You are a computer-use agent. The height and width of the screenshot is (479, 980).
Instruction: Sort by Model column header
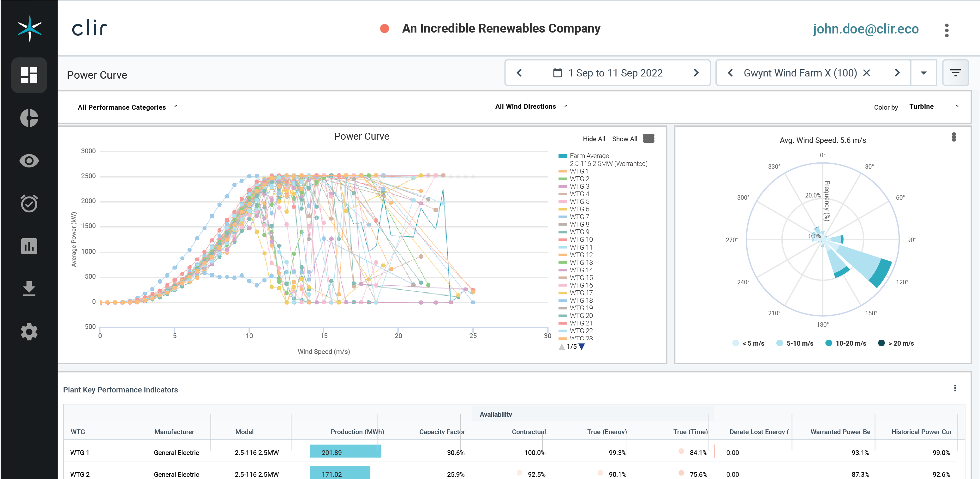point(244,431)
